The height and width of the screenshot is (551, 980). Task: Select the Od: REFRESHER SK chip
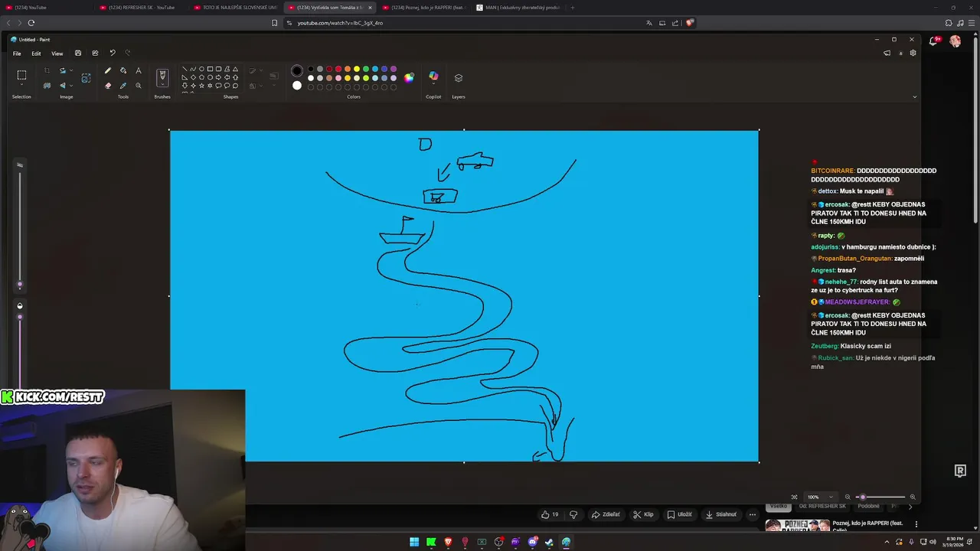click(x=822, y=507)
